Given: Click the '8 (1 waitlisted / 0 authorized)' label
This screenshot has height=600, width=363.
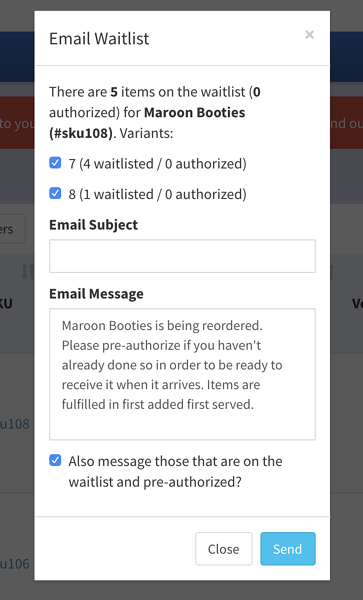Looking at the screenshot, I should [157, 194].
